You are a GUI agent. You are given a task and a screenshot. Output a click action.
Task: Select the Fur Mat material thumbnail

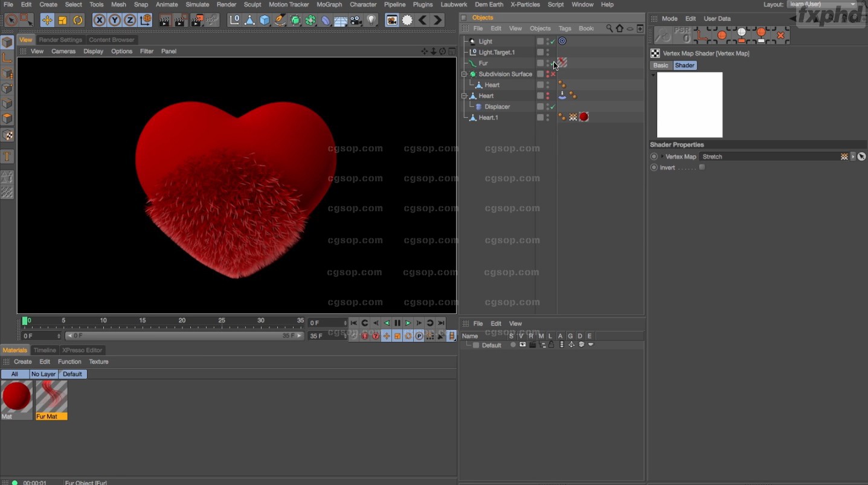[51, 396]
